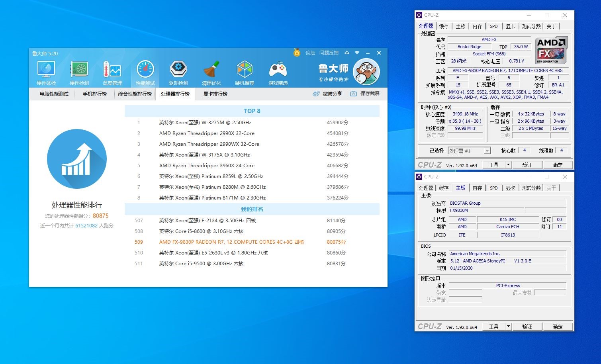Click processor score value 80875
This screenshot has width=601, height=364.
[100, 216]
